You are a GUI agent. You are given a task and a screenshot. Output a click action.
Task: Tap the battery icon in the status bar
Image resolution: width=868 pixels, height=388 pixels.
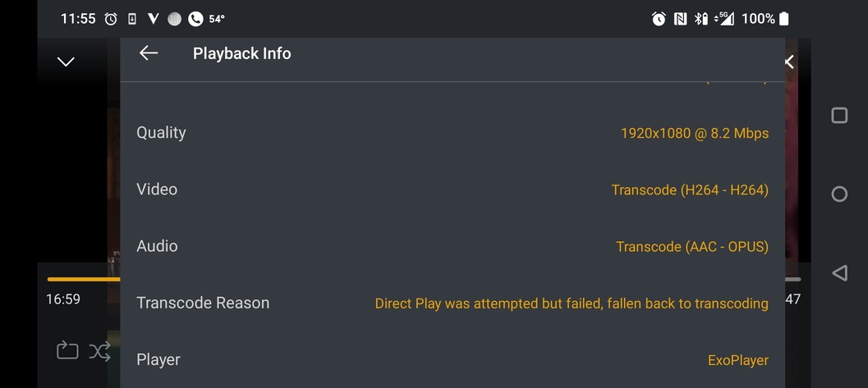784,19
